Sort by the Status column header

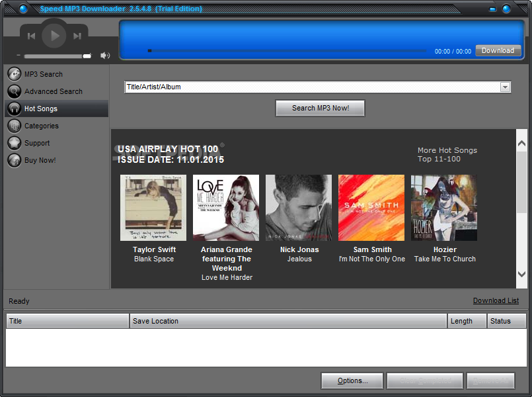[x=507, y=321]
